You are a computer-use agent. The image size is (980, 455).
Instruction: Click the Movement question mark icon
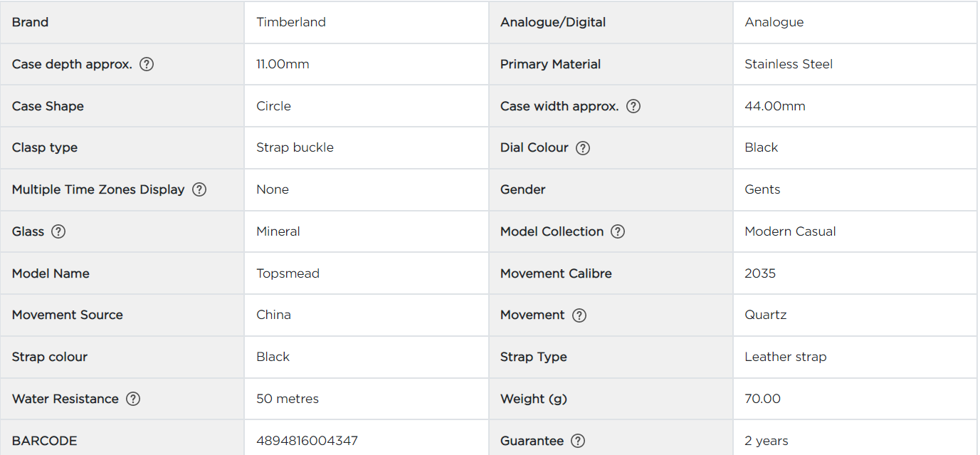(x=579, y=315)
